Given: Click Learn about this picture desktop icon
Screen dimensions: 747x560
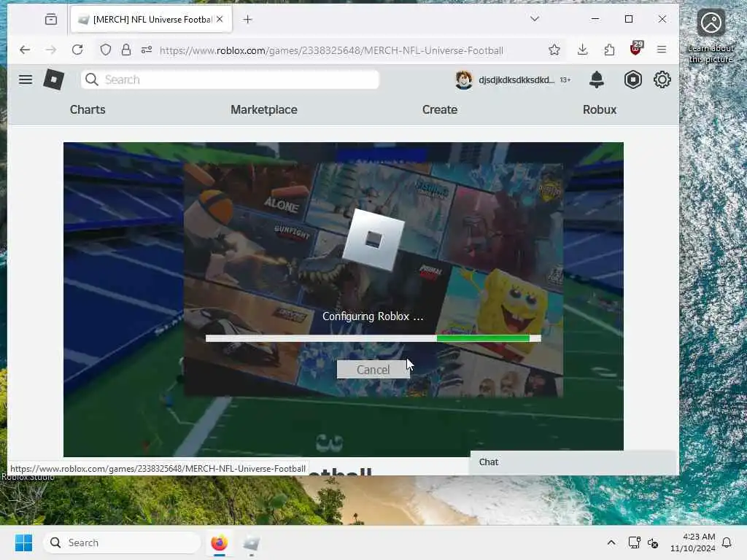Looking at the screenshot, I should coord(711,36).
